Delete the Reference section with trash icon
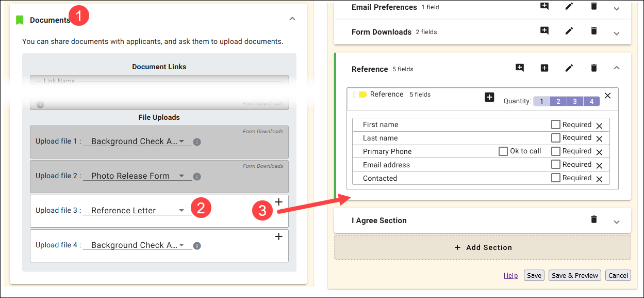This screenshot has width=644, height=298. [594, 68]
